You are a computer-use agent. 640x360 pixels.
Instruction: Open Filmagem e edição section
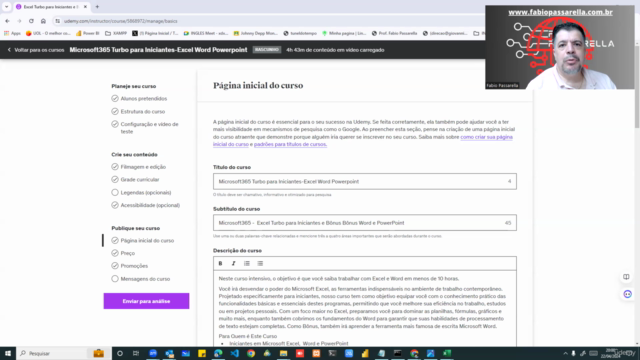139,167
